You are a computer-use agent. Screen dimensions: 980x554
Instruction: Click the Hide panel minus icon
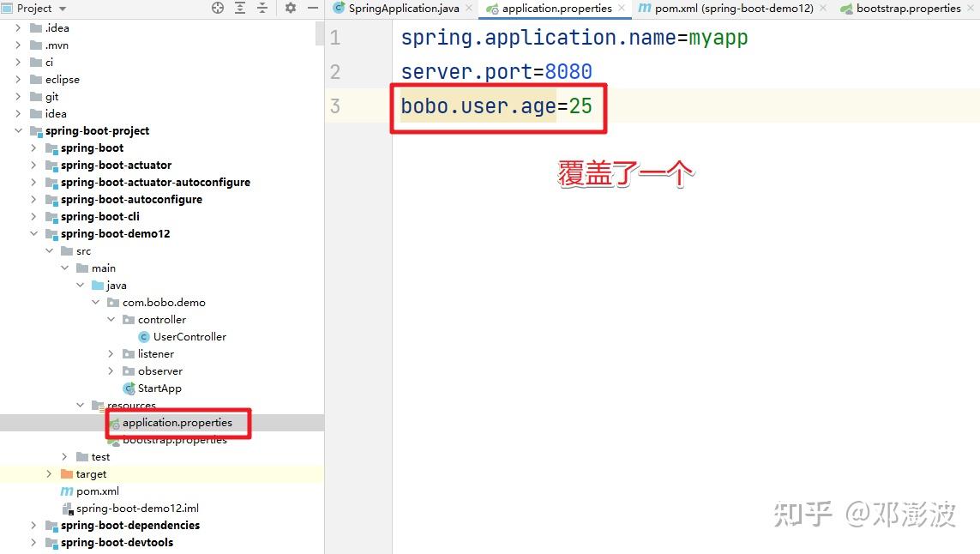(312, 8)
